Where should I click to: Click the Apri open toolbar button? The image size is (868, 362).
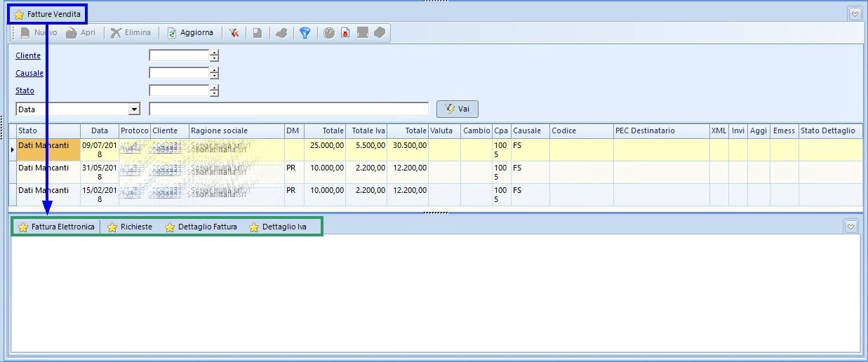coord(81,33)
